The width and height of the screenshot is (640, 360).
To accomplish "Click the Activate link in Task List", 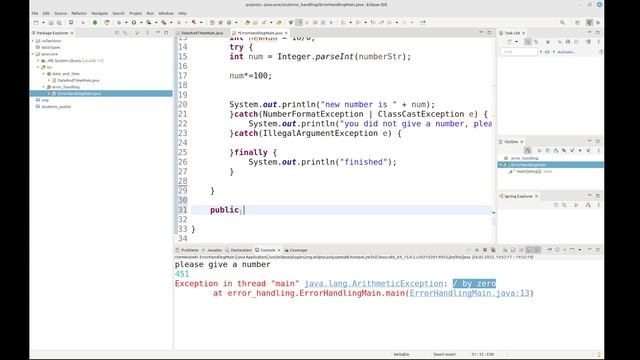I will click(566, 52).
